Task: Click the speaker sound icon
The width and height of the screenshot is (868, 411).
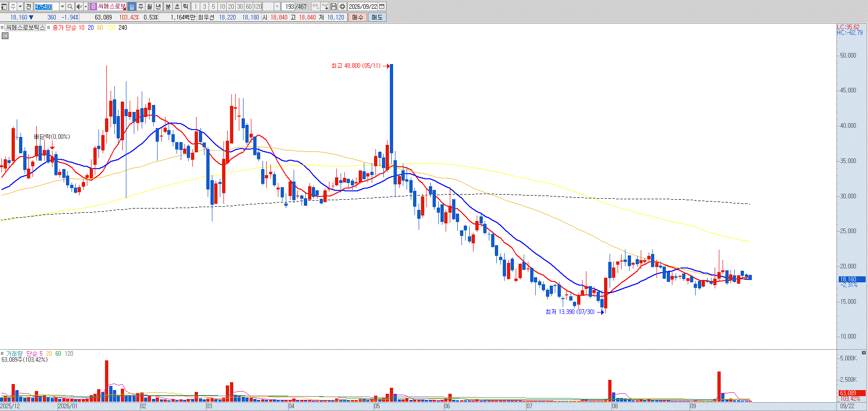Action: pos(79,7)
